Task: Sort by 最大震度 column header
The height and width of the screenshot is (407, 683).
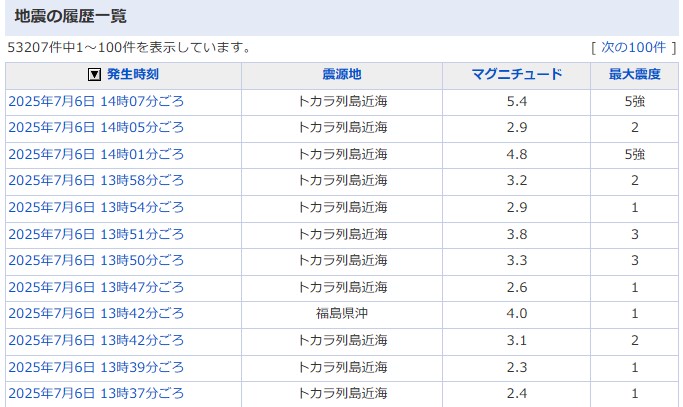Action: coord(635,75)
